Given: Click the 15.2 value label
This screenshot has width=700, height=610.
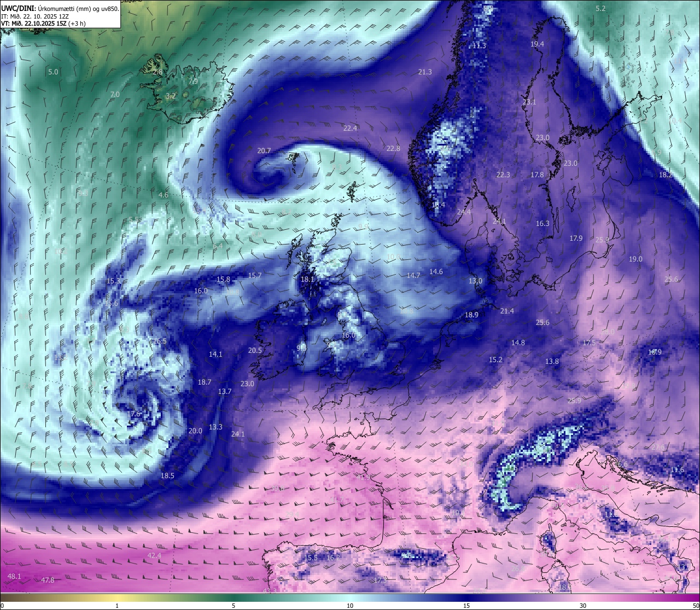Looking at the screenshot, I should pos(495,359).
